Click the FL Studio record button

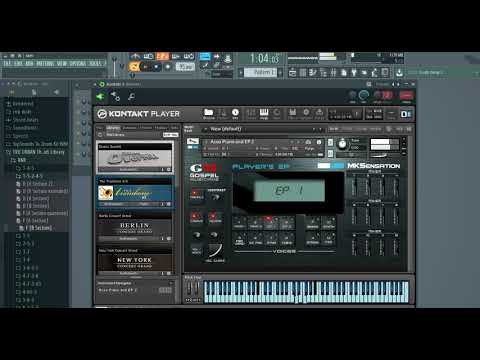coord(167,67)
